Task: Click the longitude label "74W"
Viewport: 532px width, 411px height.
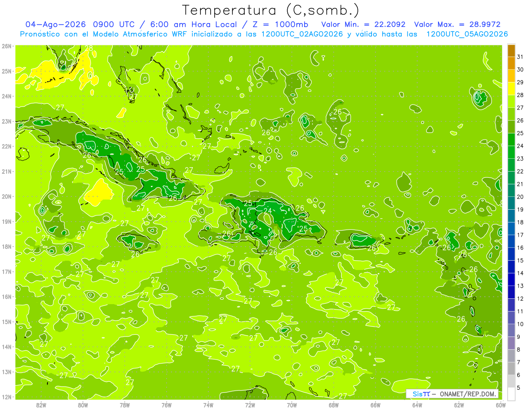Action: [208, 405]
